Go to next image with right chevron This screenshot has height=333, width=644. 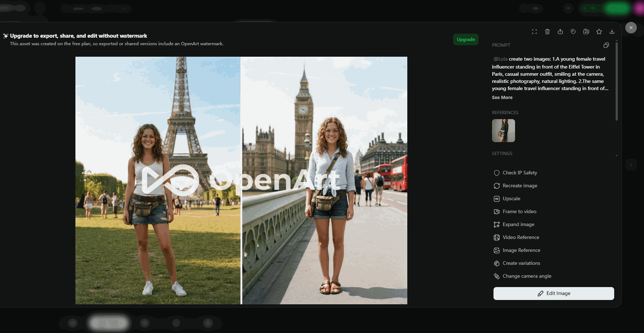(x=631, y=165)
